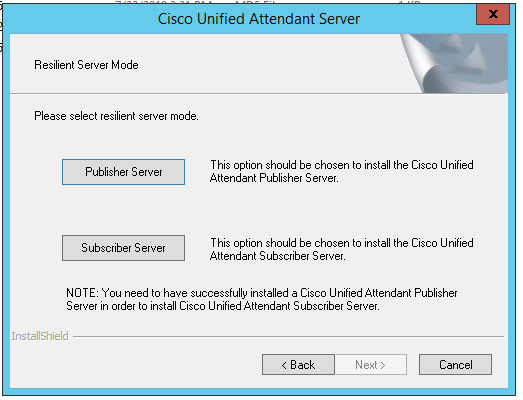
Task: Click the Cisco Unified Attendant Server title bar
Action: (x=258, y=19)
